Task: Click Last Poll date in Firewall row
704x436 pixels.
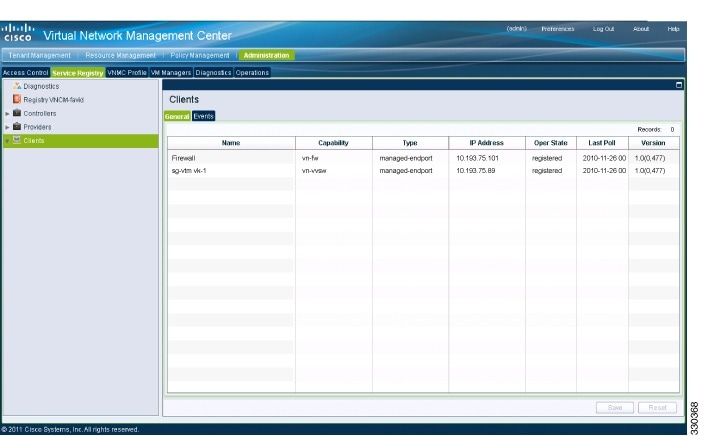Action: coord(604,158)
